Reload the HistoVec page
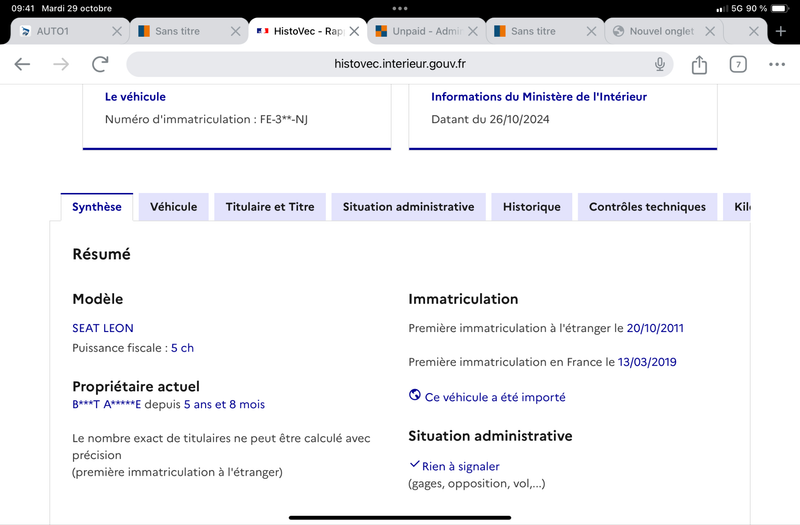The height and width of the screenshot is (525, 800). coord(101,64)
